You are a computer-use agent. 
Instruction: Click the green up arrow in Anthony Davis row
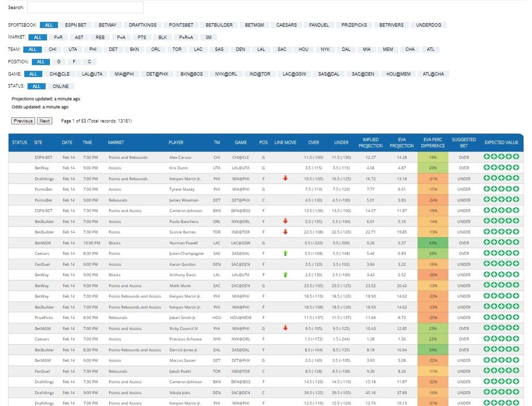pyautogui.click(x=285, y=275)
